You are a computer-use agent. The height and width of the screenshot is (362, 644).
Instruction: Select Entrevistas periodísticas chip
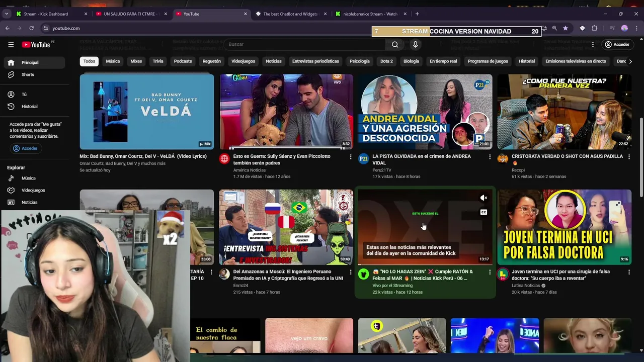(x=315, y=61)
